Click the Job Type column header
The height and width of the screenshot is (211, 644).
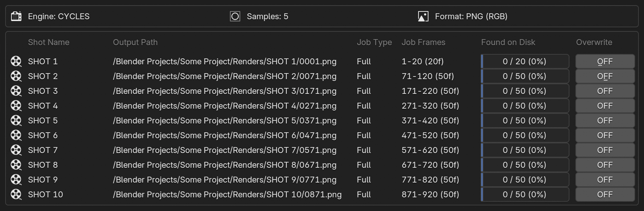(374, 42)
